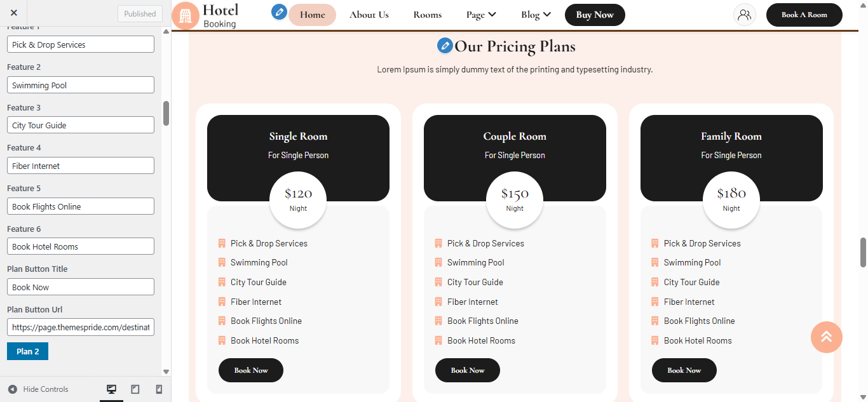Viewport: 868px width, 402px height.
Task: Click the hotel logo icon
Action: [x=186, y=16]
